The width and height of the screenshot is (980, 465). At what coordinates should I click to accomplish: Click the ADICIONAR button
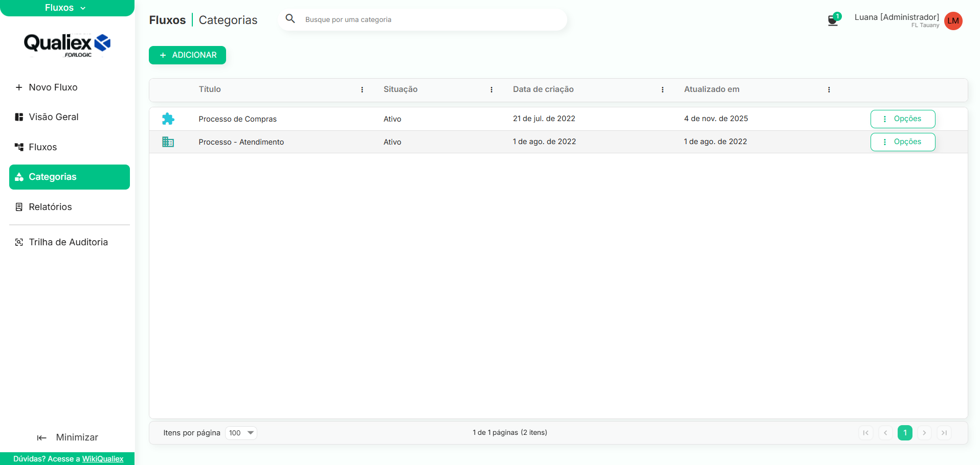(x=187, y=55)
